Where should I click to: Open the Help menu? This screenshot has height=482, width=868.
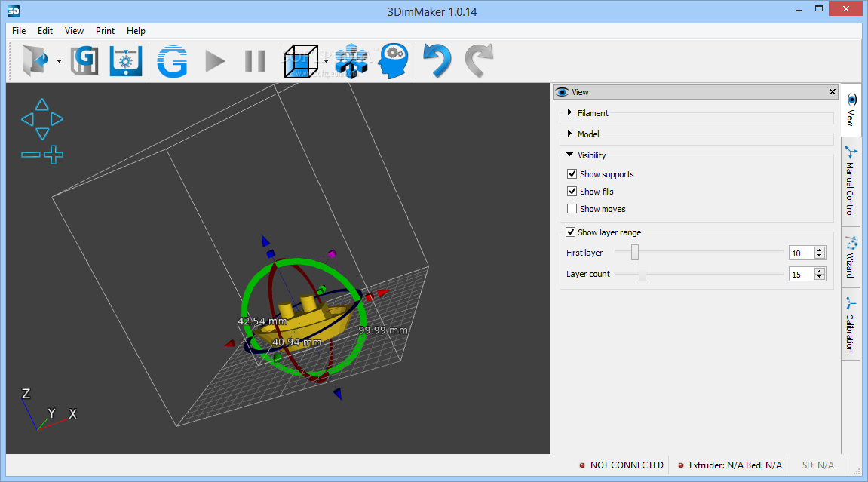136,31
